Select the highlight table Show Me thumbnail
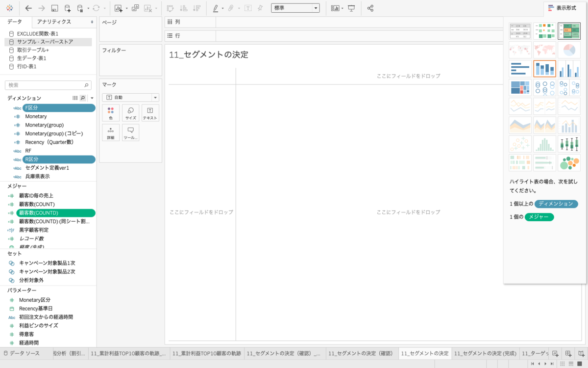 (569, 31)
